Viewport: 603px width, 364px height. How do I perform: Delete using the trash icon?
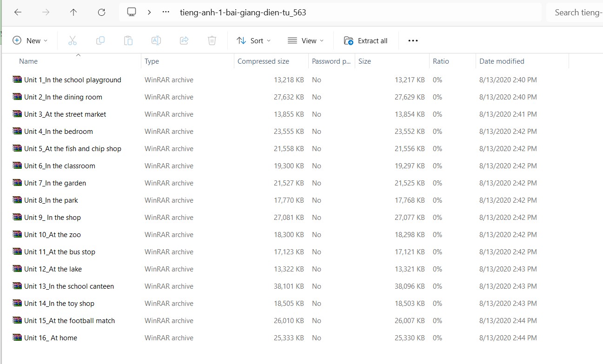tap(212, 40)
